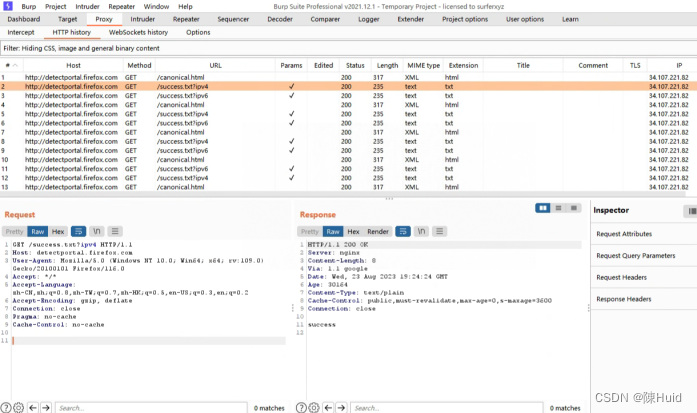
Task: Switch Response view to Hex
Action: point(353,232)
